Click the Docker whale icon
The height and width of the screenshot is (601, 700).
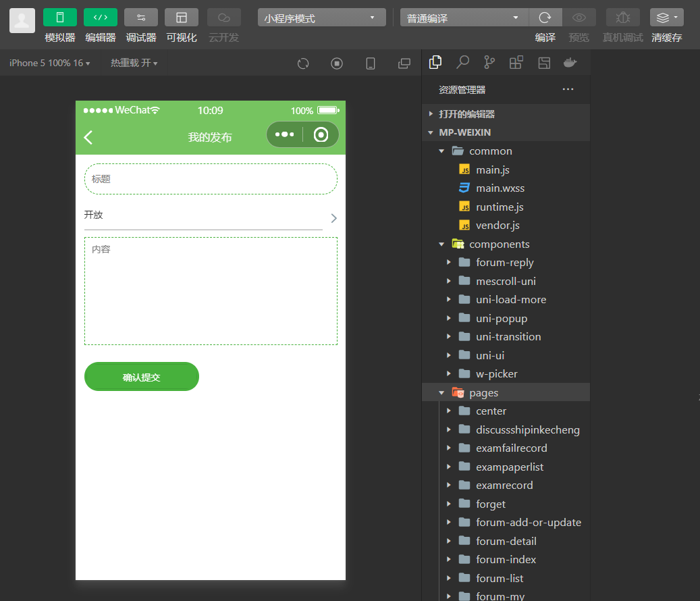coord(570,63)
